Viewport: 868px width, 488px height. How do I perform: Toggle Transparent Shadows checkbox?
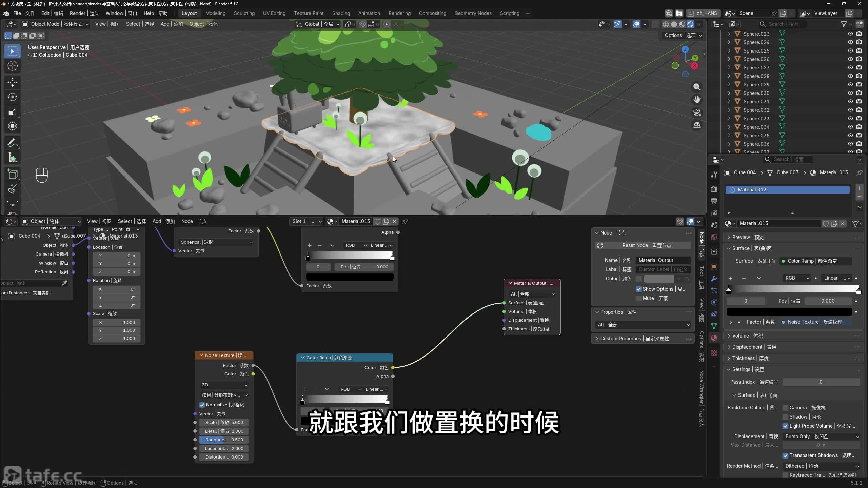pyautogui.click(x=785, y=455)
